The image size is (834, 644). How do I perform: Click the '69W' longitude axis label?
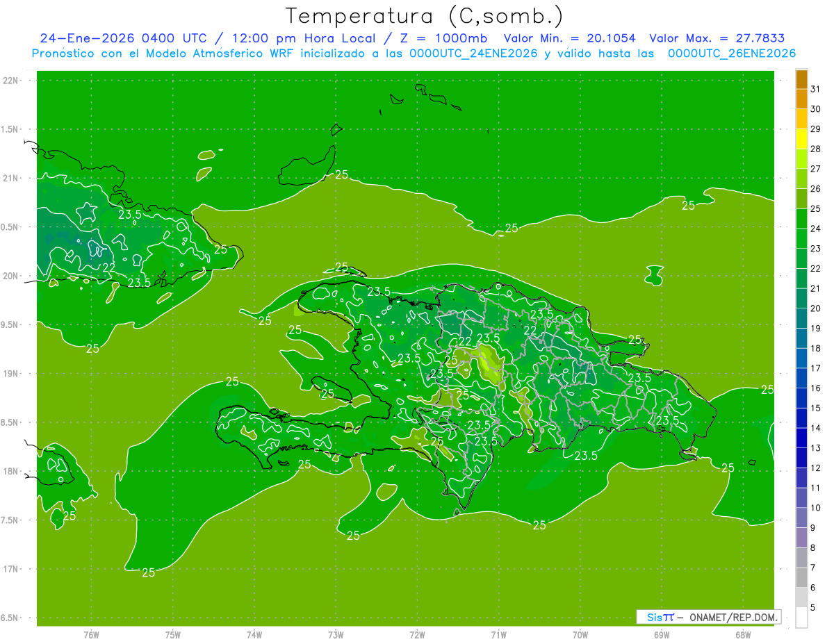pos(662,635)
